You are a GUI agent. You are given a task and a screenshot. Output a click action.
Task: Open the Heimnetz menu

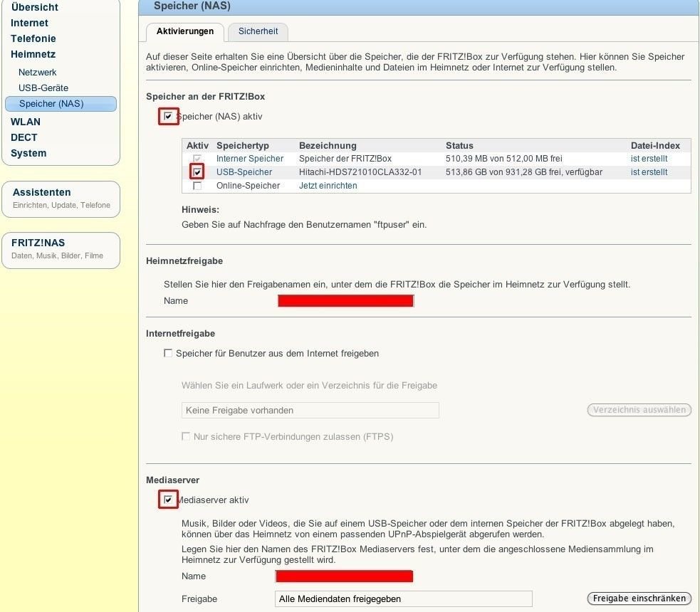(33, 54)
